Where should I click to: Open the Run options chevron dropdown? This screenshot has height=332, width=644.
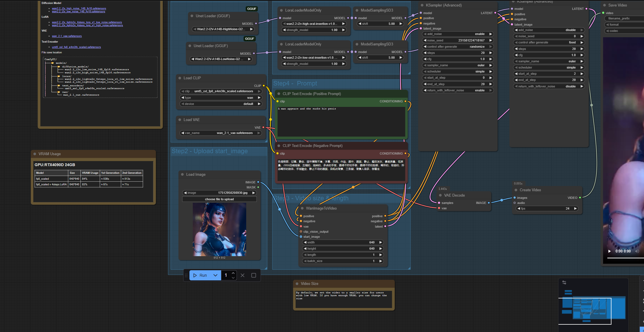(x=215, y=275)
